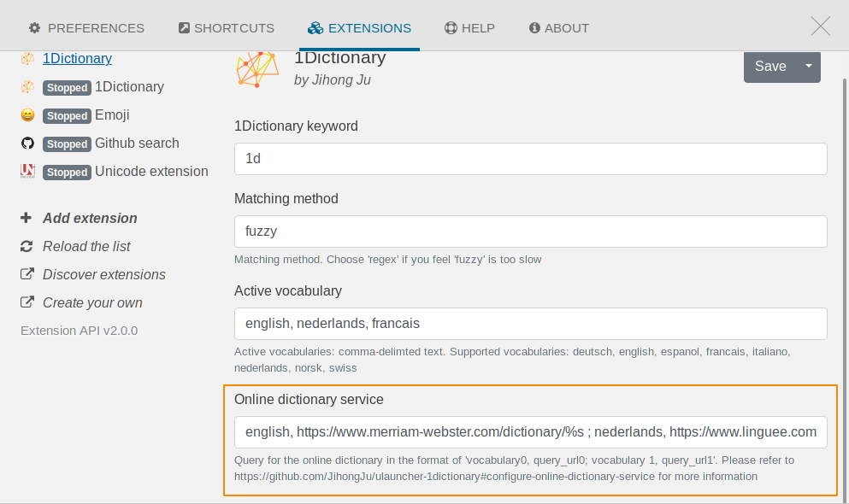
Task: Click into the Active vocabulary field
Action: click(x=531, y=324)
